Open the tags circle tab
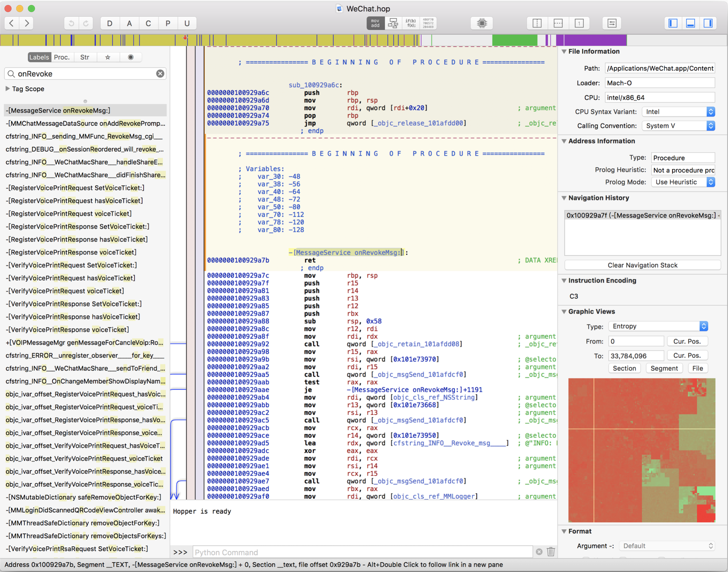 [131, 57]
